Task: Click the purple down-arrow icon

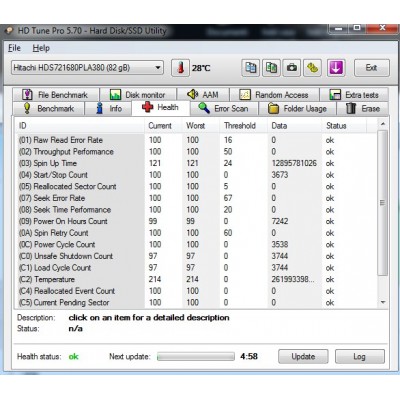Action: [x=336, y=68]
